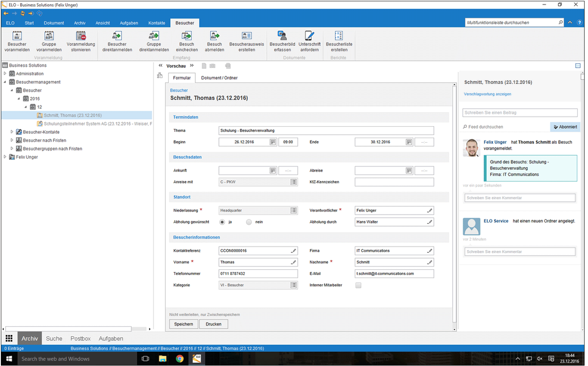
Task: Click Besucherbild erfassen icon
Action: [282, 36]
